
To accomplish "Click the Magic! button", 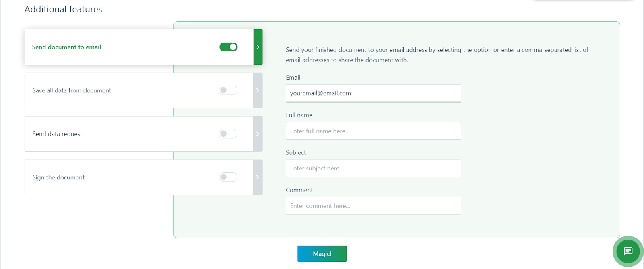I will point(322,254).
